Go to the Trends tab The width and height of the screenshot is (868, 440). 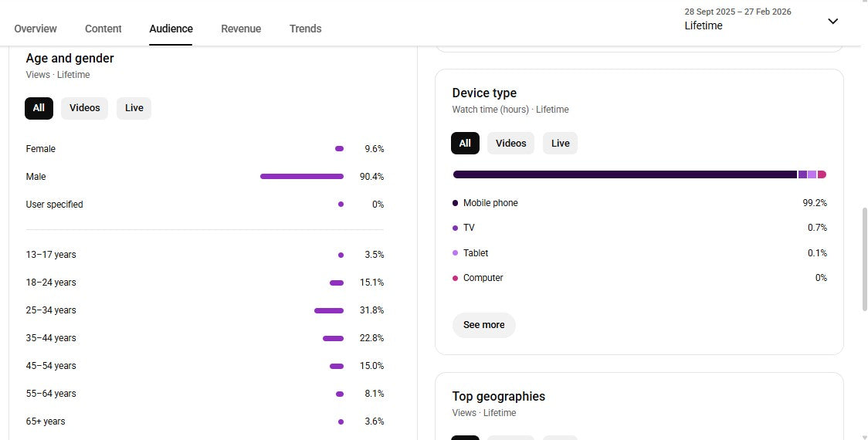305,29
